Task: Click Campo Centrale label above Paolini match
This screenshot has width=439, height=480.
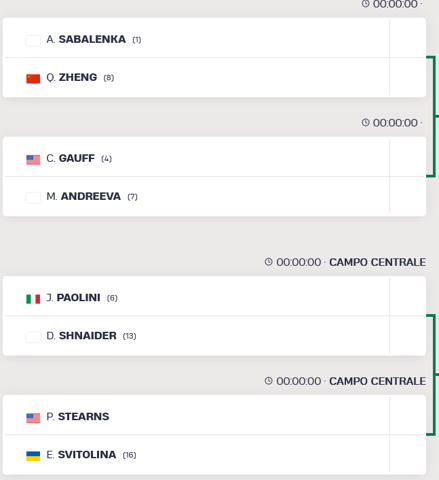Action: coord(377,262)
